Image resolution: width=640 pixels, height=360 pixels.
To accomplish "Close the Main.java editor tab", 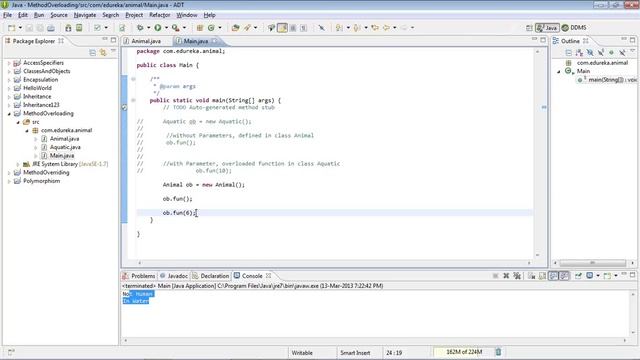I will point(214,41).
